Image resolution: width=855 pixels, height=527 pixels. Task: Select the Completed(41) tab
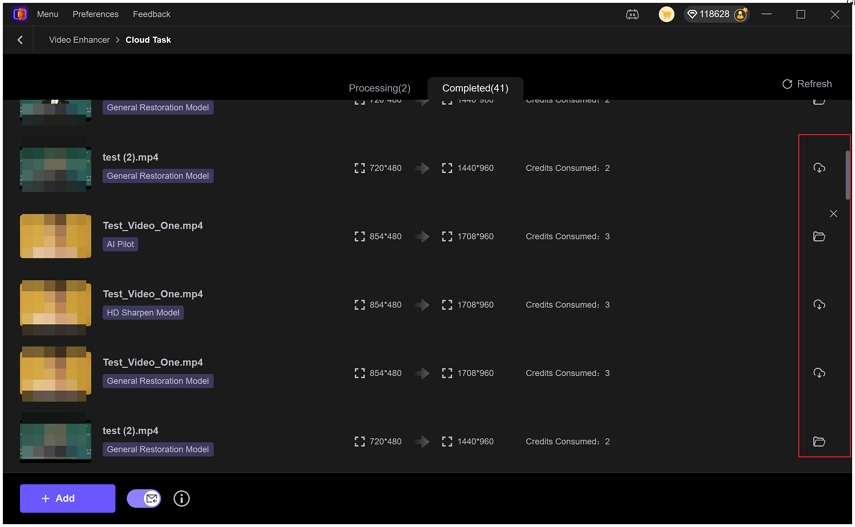(x=475, y=88)
